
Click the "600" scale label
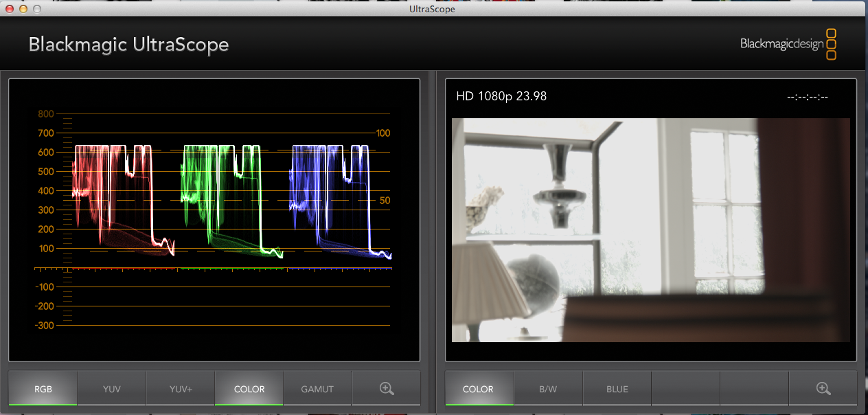46,153
